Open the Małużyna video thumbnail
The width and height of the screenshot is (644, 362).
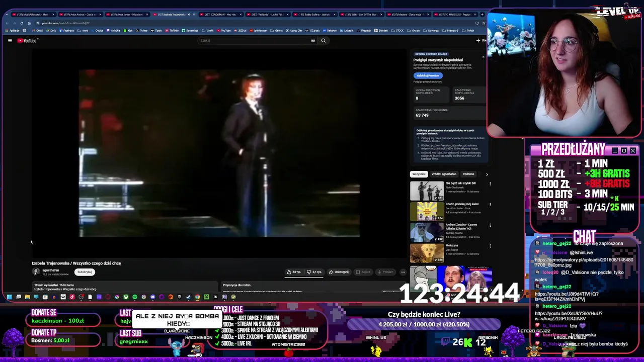[427, 253]
